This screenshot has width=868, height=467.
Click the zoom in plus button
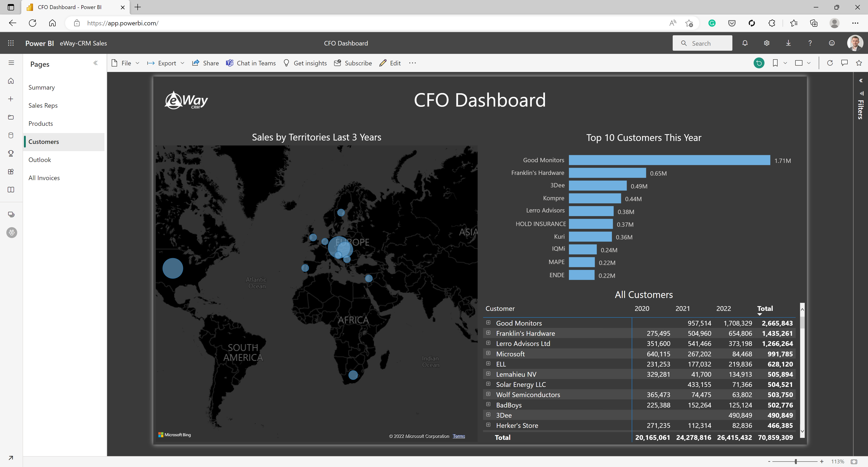coord(822,462)
